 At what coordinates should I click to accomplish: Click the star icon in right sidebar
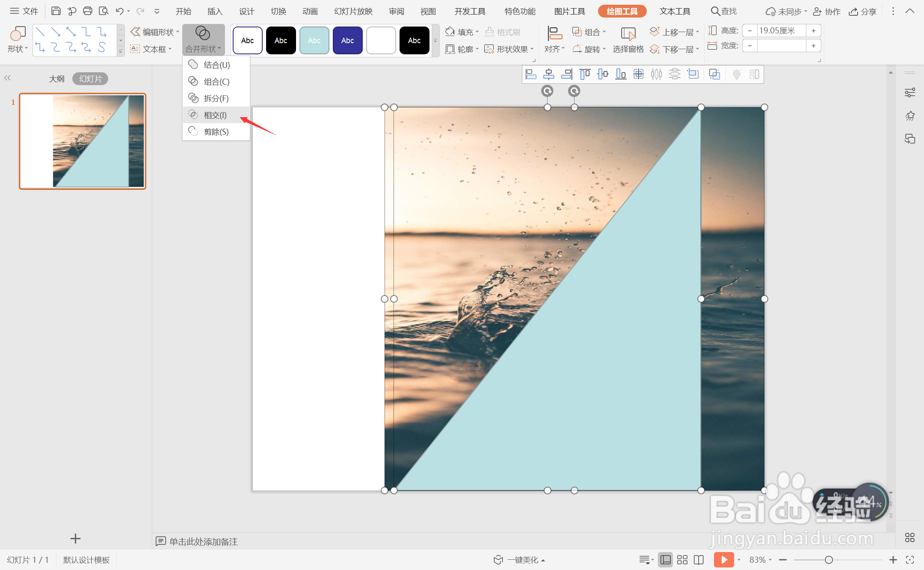(910, 115)
